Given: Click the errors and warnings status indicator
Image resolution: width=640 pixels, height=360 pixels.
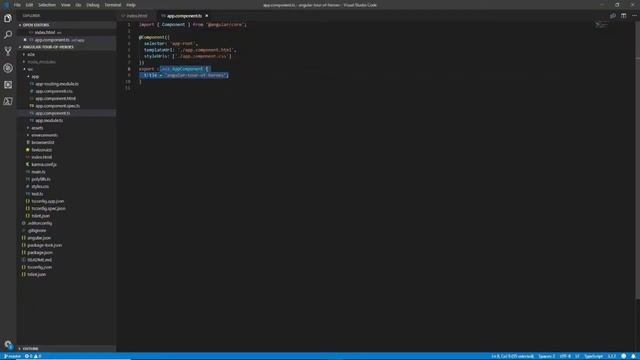Looking at the screenshot, I should [33, 356].
